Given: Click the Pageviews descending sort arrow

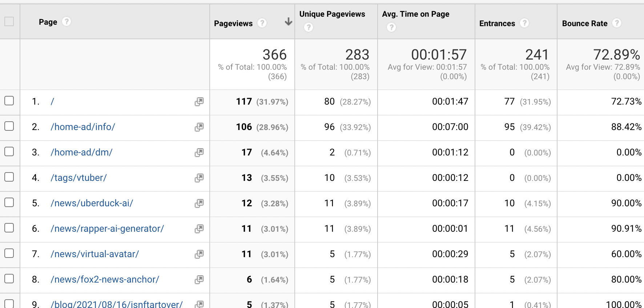Looking at the screenshot, I should [288, 22].
